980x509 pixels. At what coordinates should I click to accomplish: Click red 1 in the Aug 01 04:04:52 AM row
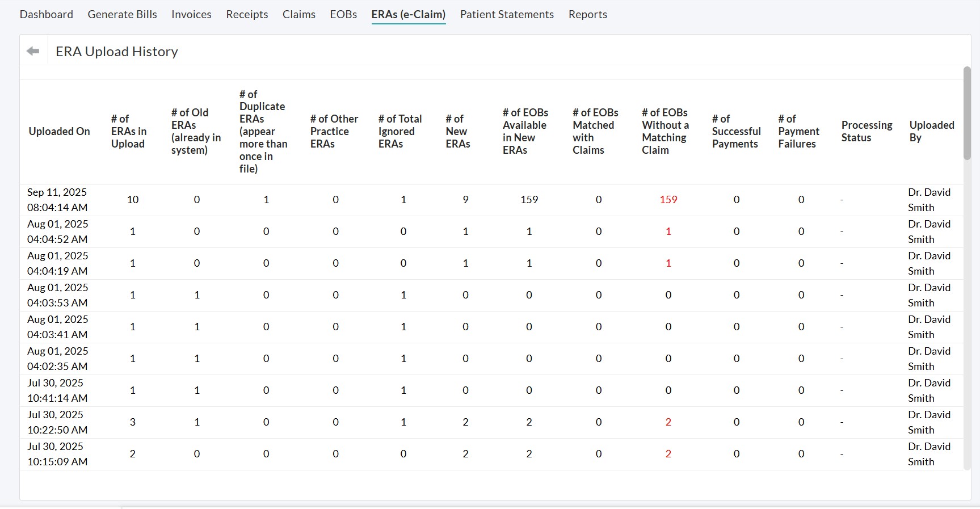(x=668, y=232)
